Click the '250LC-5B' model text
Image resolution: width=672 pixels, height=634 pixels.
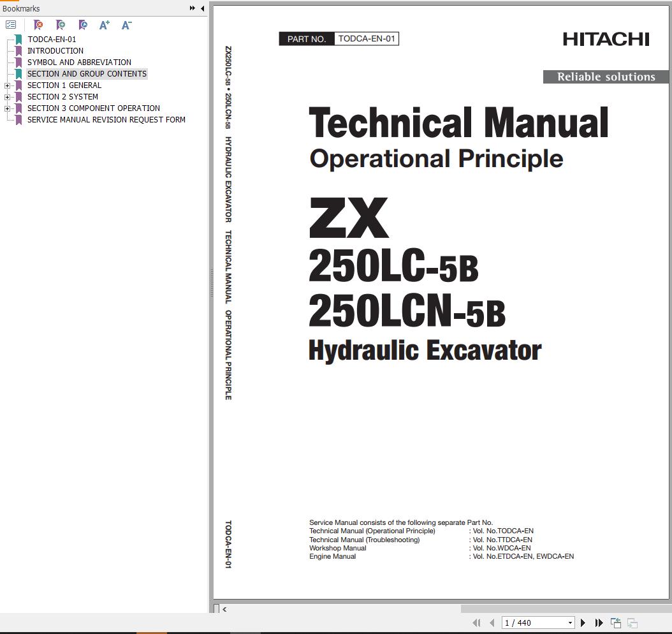click(x=393, y=267)
